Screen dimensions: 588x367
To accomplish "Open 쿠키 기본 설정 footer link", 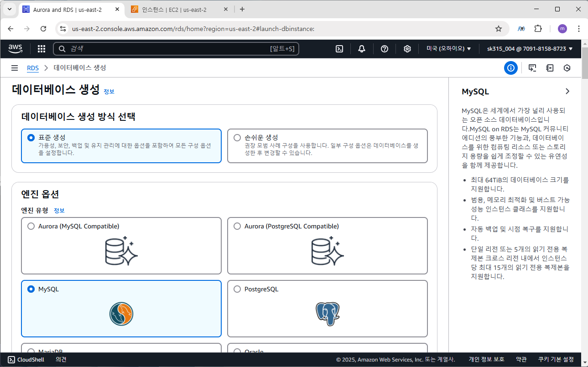I will [556, 360].
